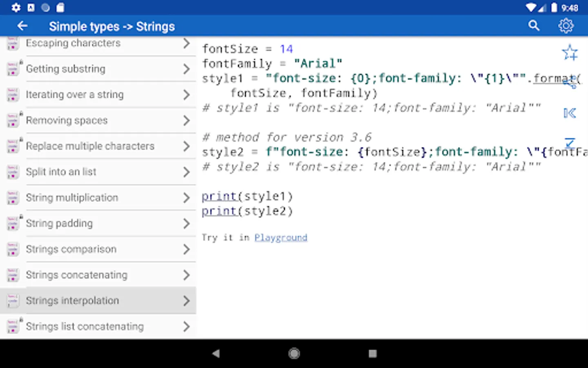Click the print link for style1
This screenshot has width=588, height=368.
219,196
